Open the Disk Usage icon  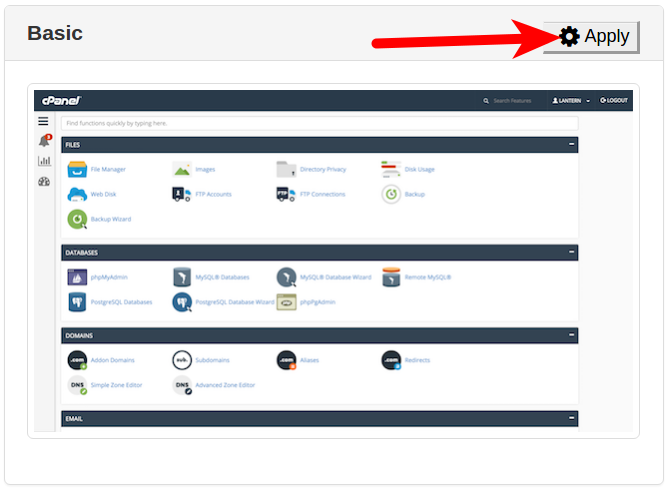point(391,169)
